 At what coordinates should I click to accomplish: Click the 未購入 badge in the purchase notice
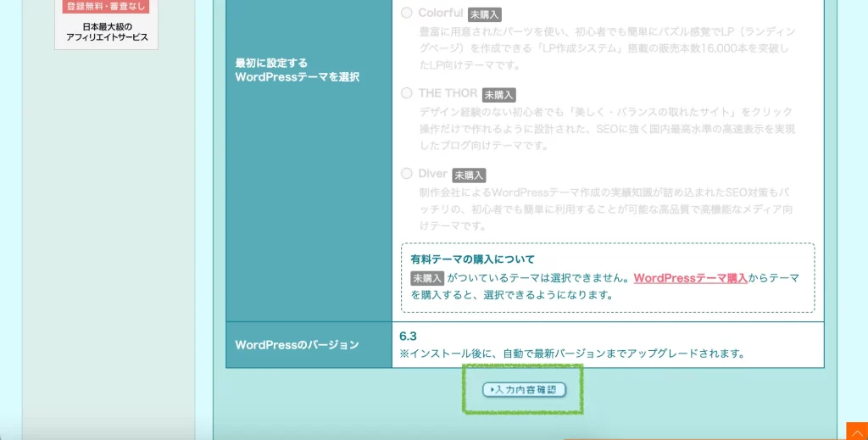point(427,278)
